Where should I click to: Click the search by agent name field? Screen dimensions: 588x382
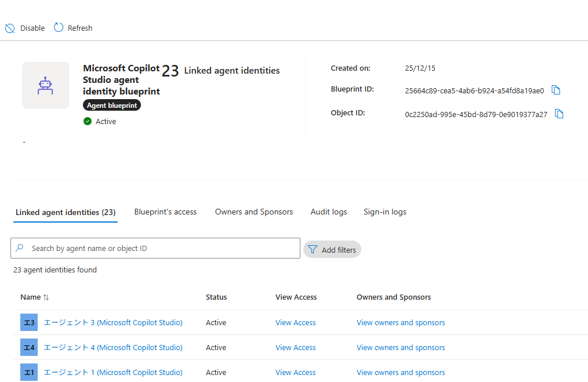click(x=155, y=248)
